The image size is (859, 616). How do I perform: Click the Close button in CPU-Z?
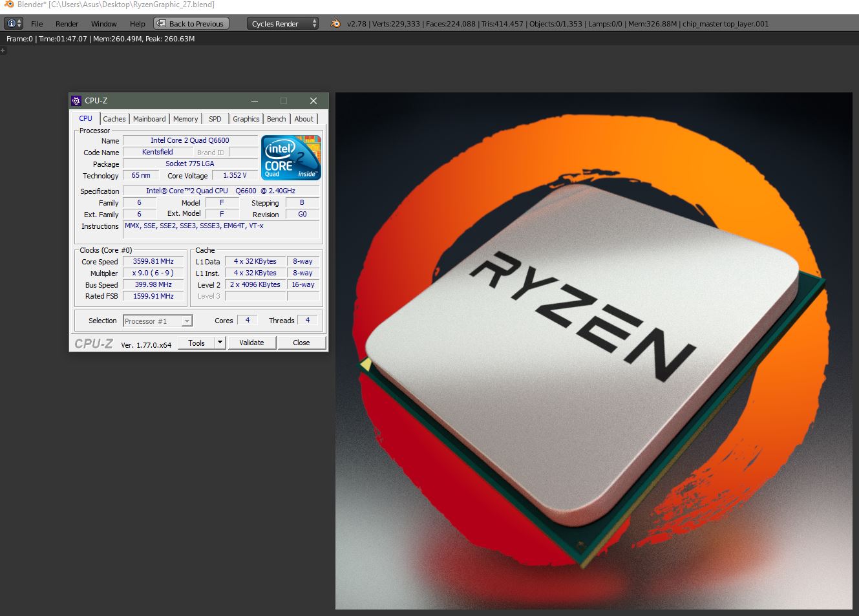301,343
